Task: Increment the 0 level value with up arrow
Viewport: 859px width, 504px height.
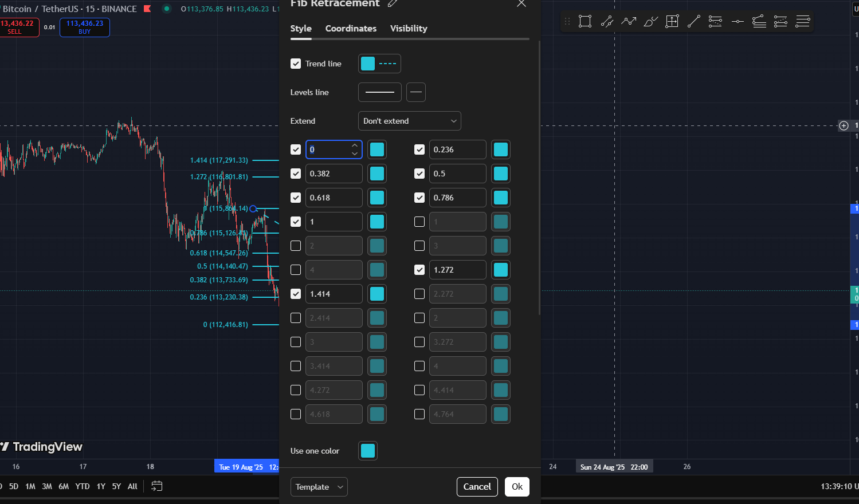Action: pos(355,145)
